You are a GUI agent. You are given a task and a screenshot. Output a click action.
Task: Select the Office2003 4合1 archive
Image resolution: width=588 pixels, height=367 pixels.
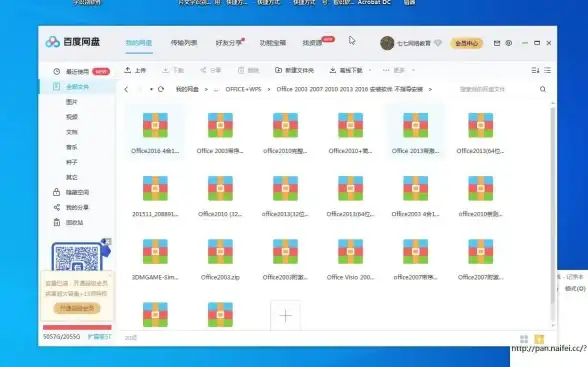415,196
